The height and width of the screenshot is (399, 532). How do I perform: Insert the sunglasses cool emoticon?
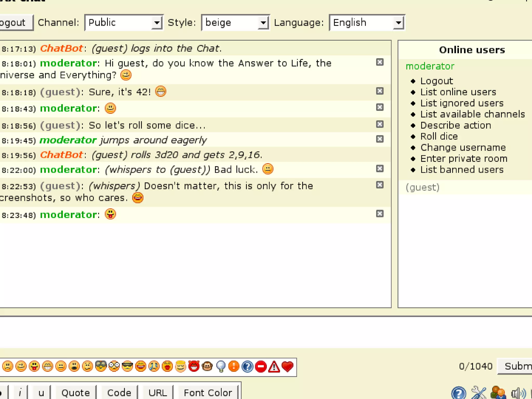(127, 367)
